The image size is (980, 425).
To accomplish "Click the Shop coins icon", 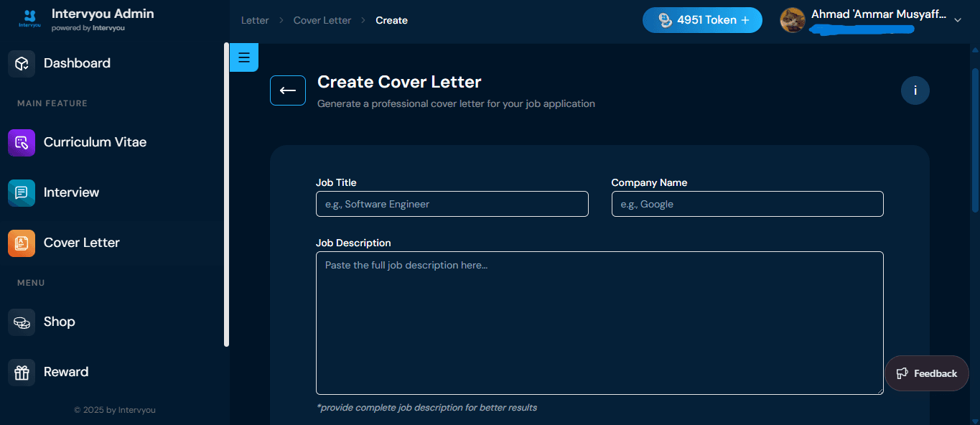I will click(22, 322).
